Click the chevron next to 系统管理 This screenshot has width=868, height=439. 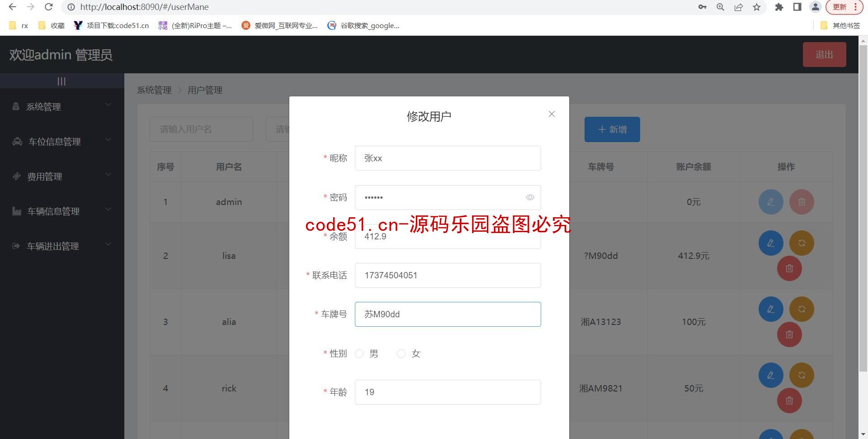pos(108,105)
